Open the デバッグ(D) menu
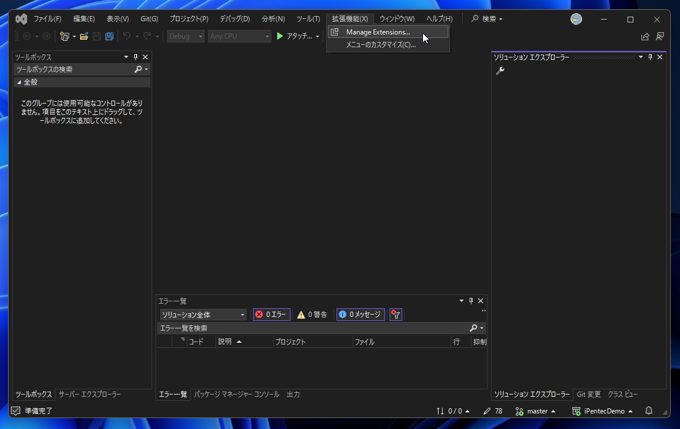 [x=235, y=19]
